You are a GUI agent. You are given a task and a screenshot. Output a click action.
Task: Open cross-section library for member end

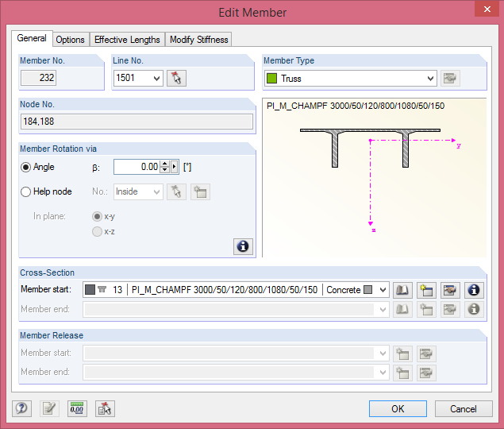click(402, 310)
